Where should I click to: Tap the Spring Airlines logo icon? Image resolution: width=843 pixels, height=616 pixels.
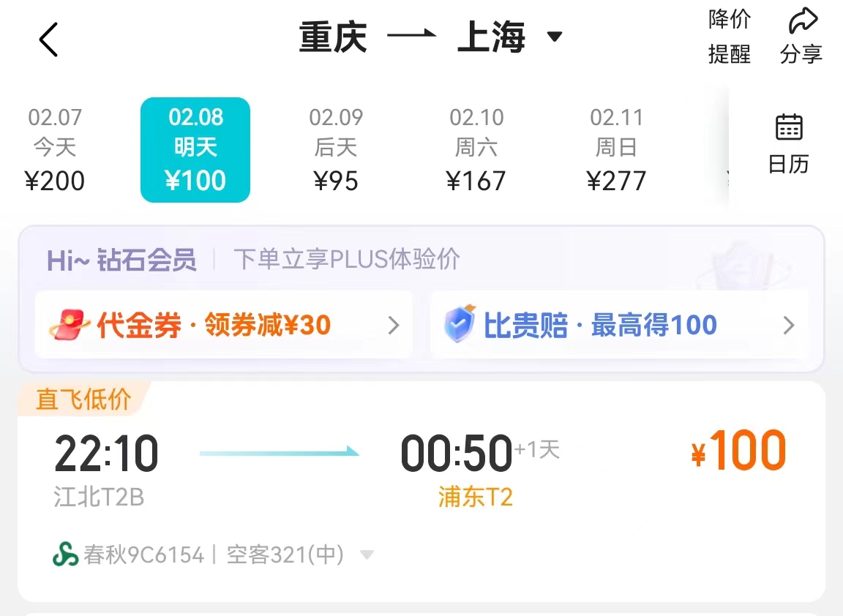tap(65, 555)
